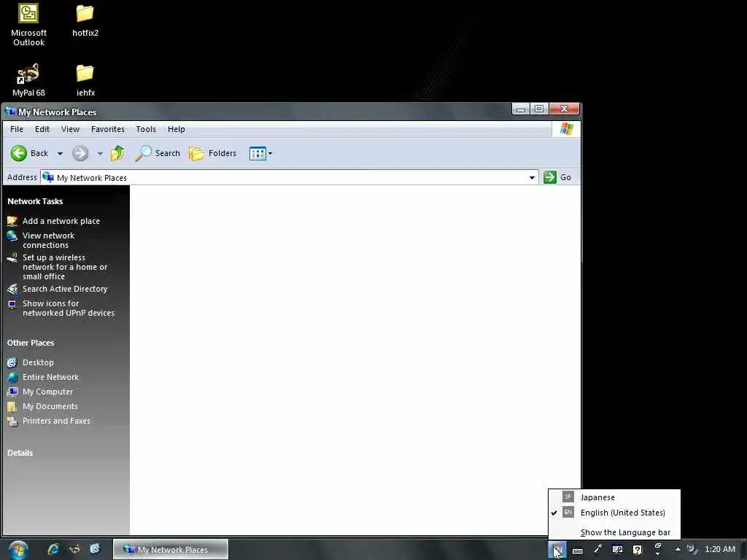
Task: Choose Show the Language bar
Action: pos(614,532)
